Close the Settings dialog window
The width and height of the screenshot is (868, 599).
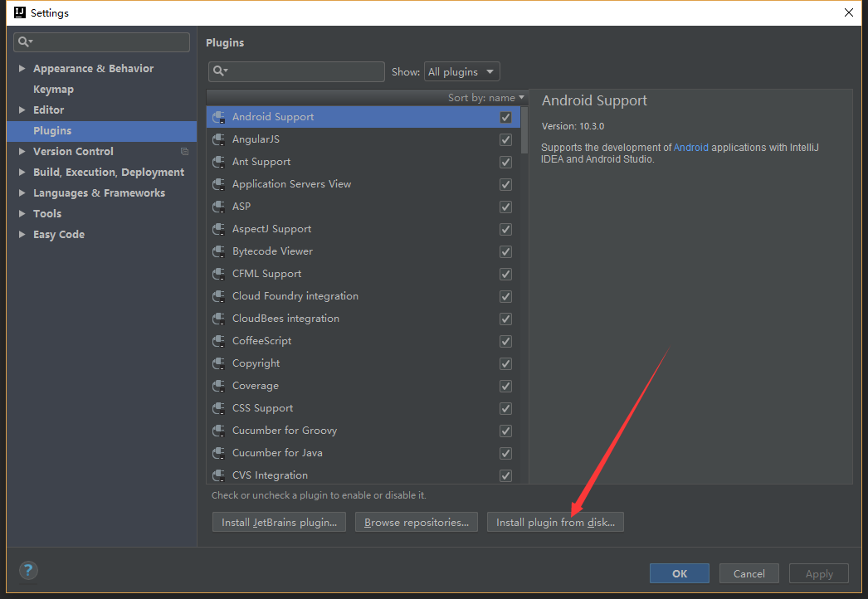(849, 12)
